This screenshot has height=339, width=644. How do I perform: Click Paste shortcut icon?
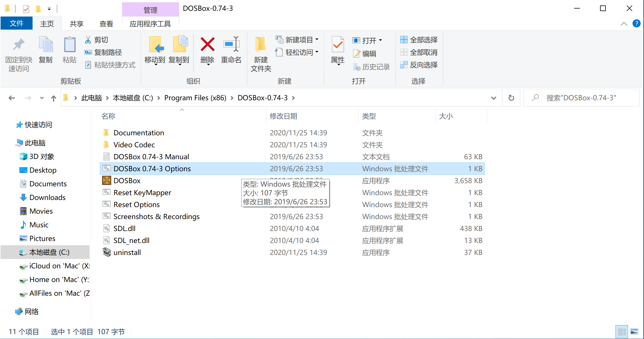[88, 65]
